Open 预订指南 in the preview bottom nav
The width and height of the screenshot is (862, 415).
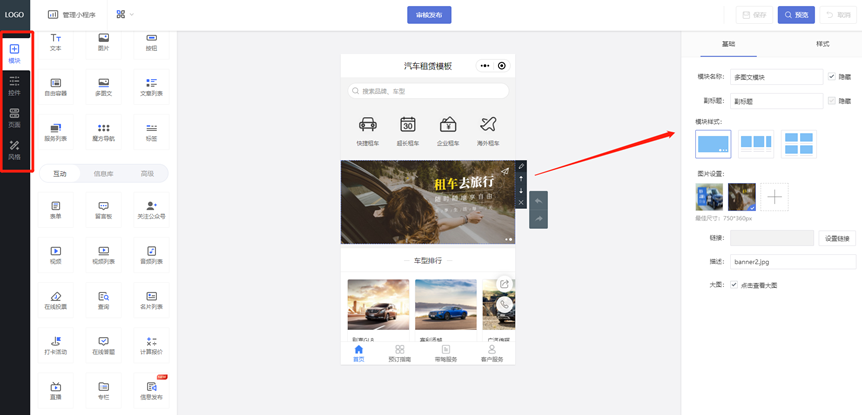400,353
